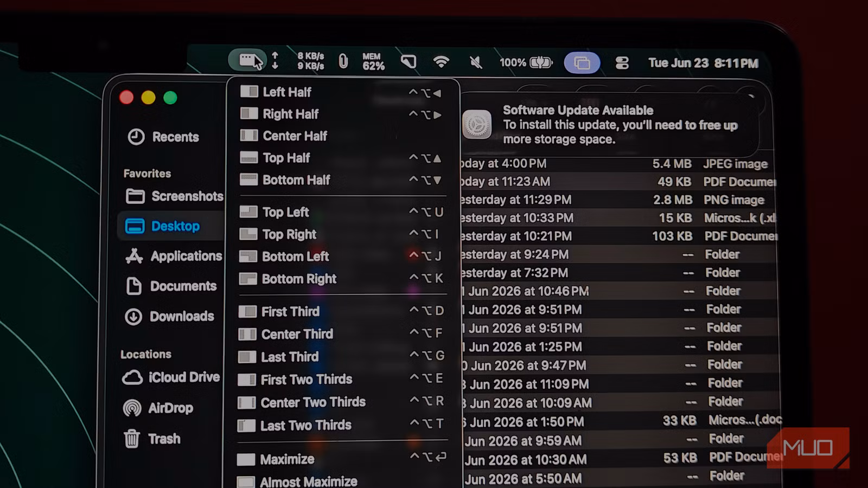Open AirDrop in Finder sidebar
The image size is (868, 488).
[158, 408]
